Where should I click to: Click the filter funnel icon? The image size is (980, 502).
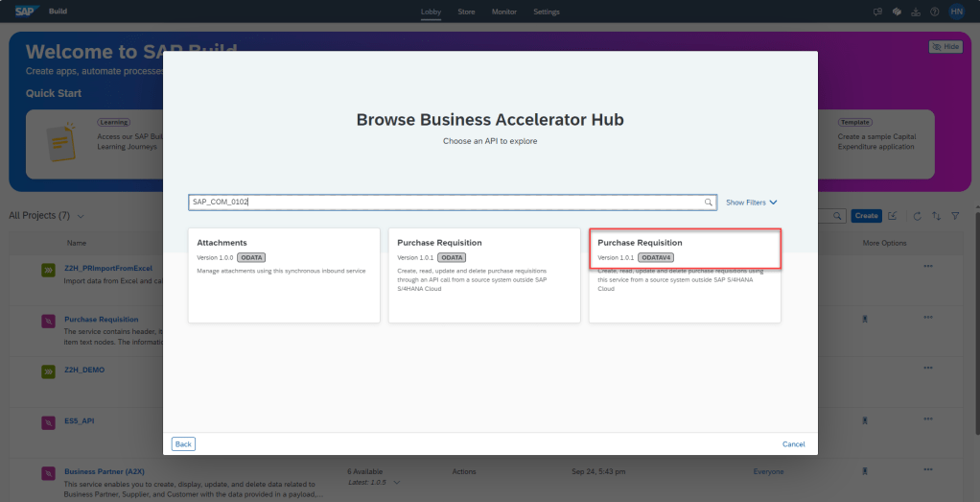[x=955, y=216]
